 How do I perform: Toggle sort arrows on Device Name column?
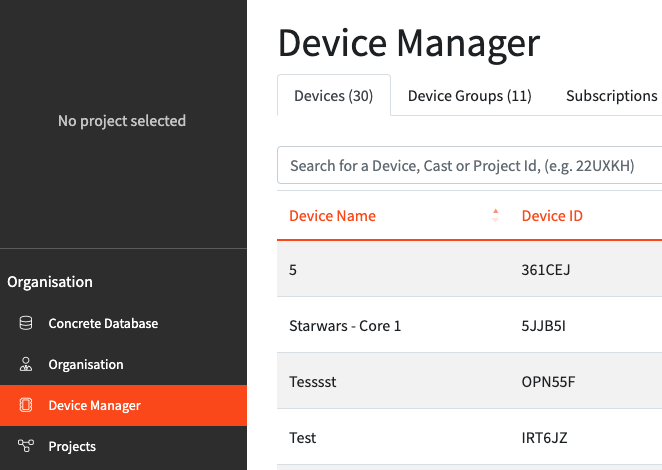point(494,216)
